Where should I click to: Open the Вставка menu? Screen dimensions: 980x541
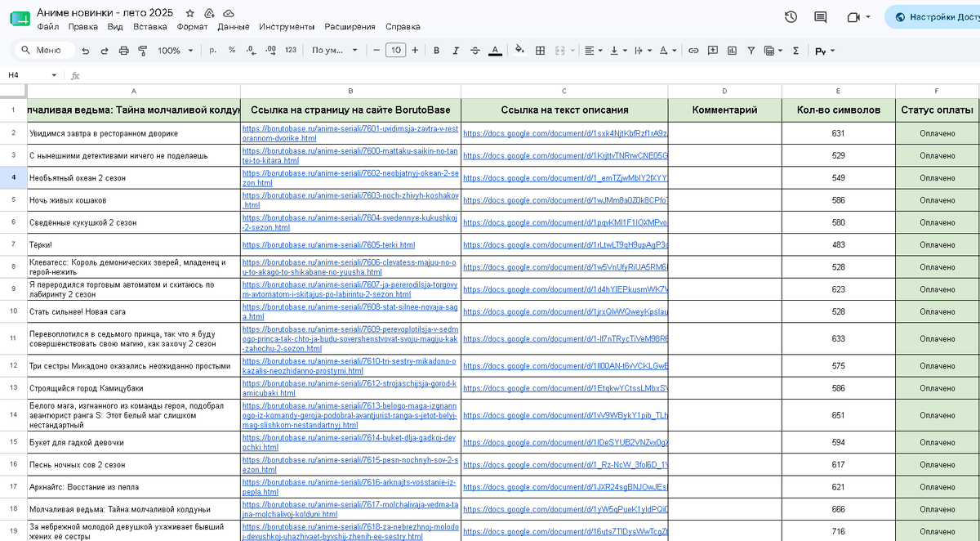[x=150, y=27]
